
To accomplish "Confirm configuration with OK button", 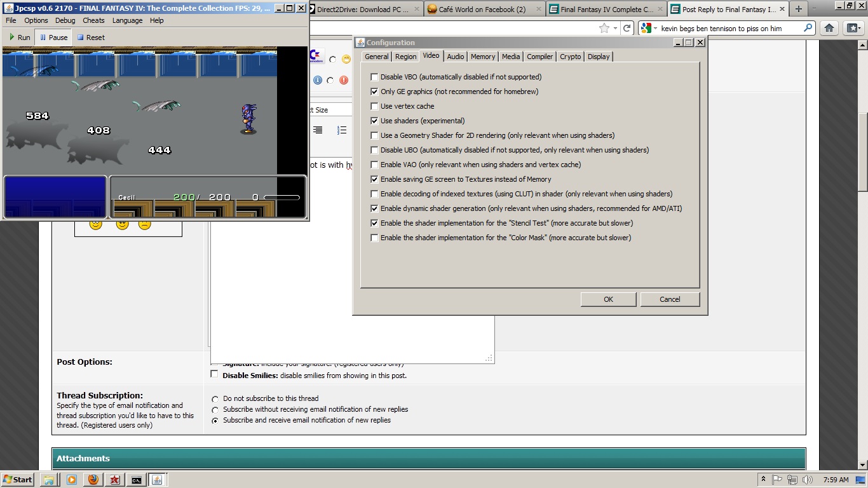I will [x=608, y=299].
